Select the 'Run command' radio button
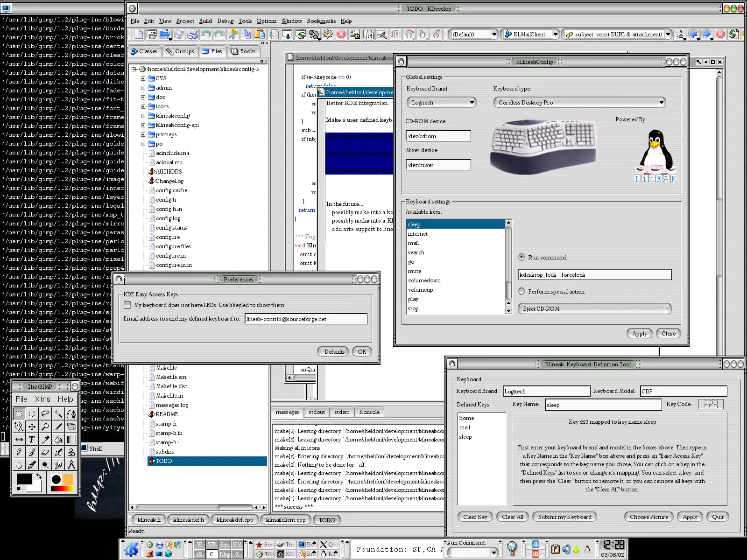This screenshot has width=747, height=560. pyautogui.click(x=521, y=257)
